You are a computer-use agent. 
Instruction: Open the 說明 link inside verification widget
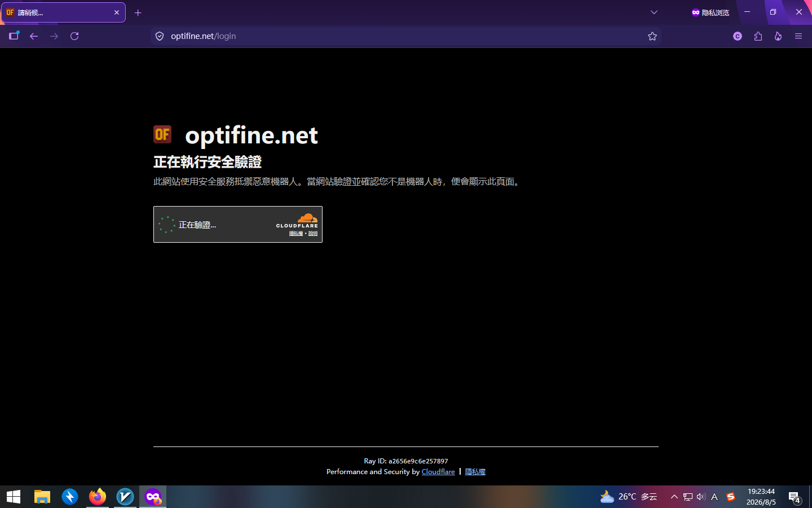tap(313, 234)
